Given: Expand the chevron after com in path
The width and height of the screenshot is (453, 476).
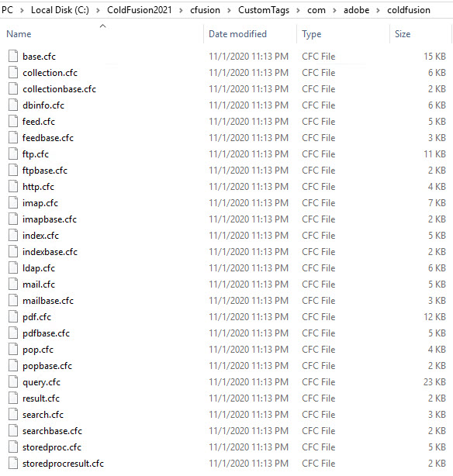Looking at the screenshot, I should click(x=334, y=10).
